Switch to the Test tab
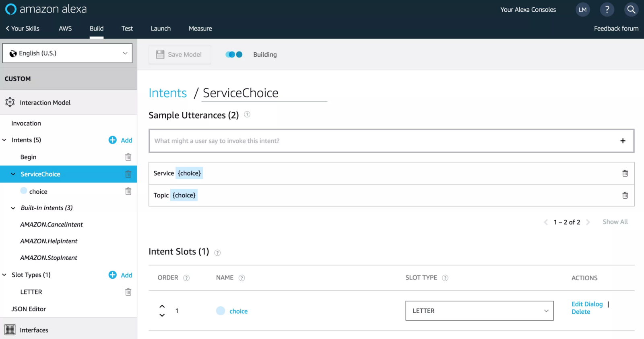Image resolution: width=644 pixels, height=339 pixels. (x=127, y=29)
